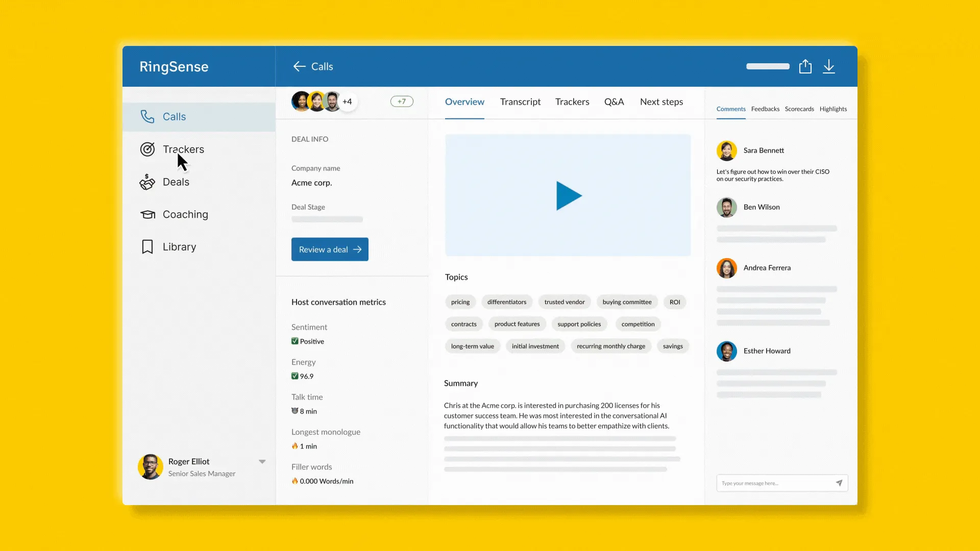
Task: Show the +4 additional attendees
Action: (347, 102)
